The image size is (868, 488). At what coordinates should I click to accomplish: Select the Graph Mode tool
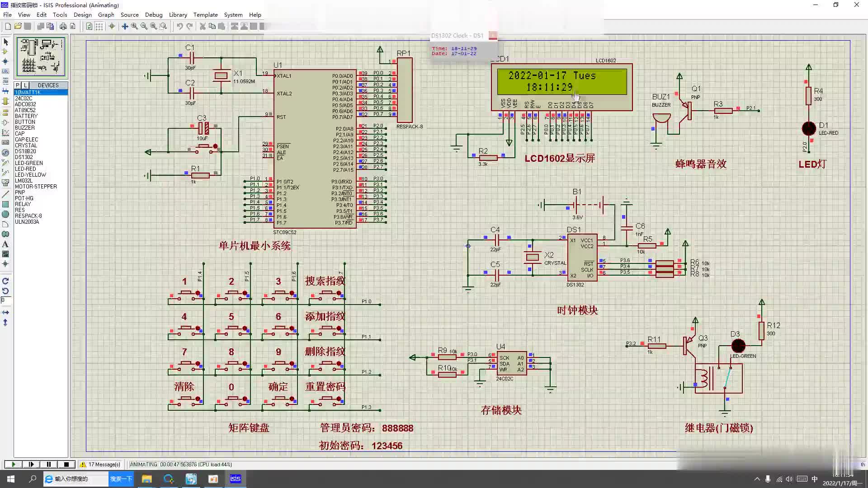point(5,132)
